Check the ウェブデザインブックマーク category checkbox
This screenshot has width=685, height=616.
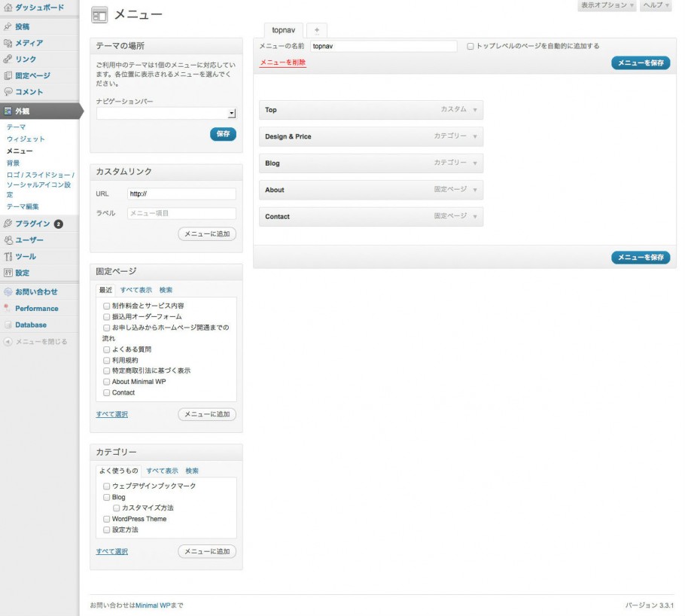[x=106, y=486]
